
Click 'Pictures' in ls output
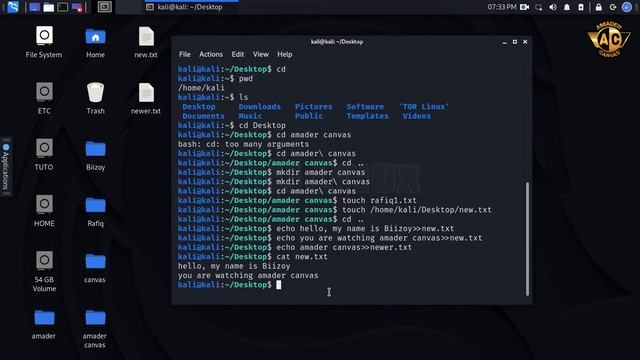click(x=313, y=107)
